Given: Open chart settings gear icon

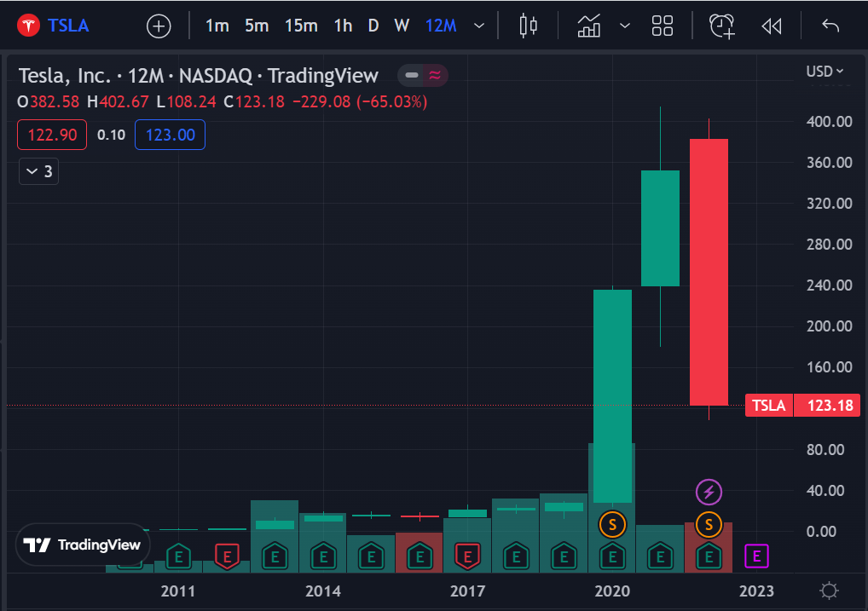Looking at the screenshot, I should (829, 591).
